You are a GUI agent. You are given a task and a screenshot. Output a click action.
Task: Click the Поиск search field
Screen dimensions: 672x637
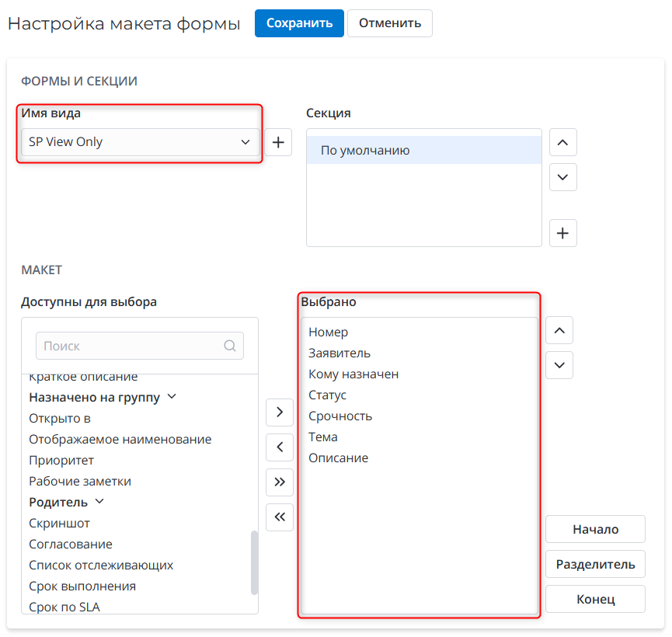click(132, 346)
